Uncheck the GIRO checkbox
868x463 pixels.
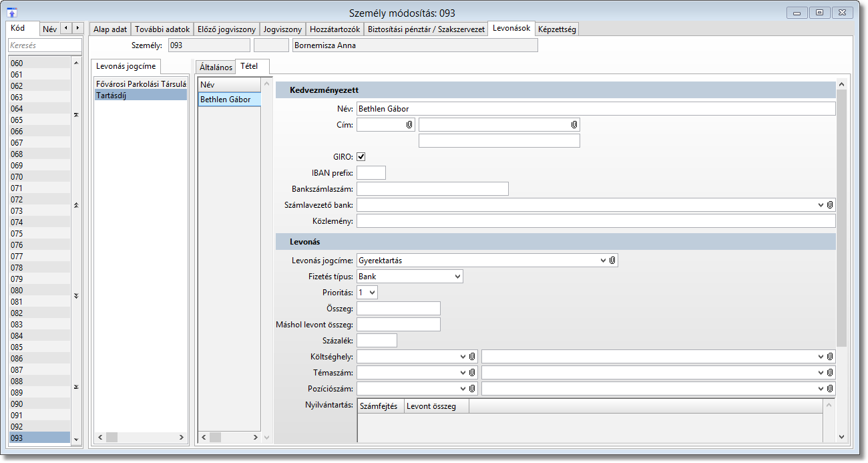click(x=361, y=157)
